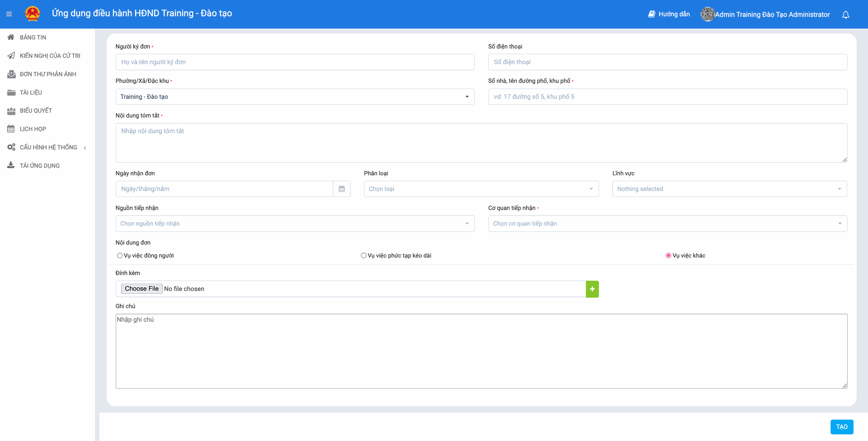Open the Lịch họp menu item
The image size is (868, 441).
pos(33,129)
